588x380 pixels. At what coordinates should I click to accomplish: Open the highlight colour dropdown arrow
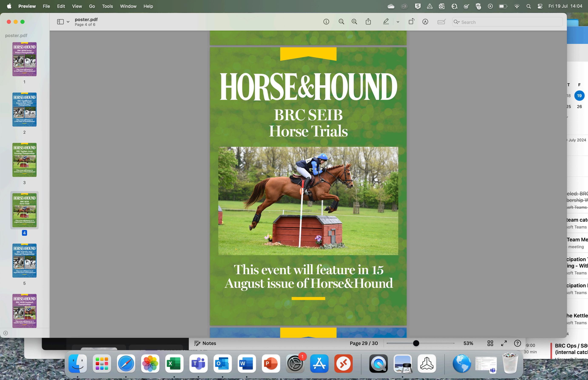(x=398, y=22)
